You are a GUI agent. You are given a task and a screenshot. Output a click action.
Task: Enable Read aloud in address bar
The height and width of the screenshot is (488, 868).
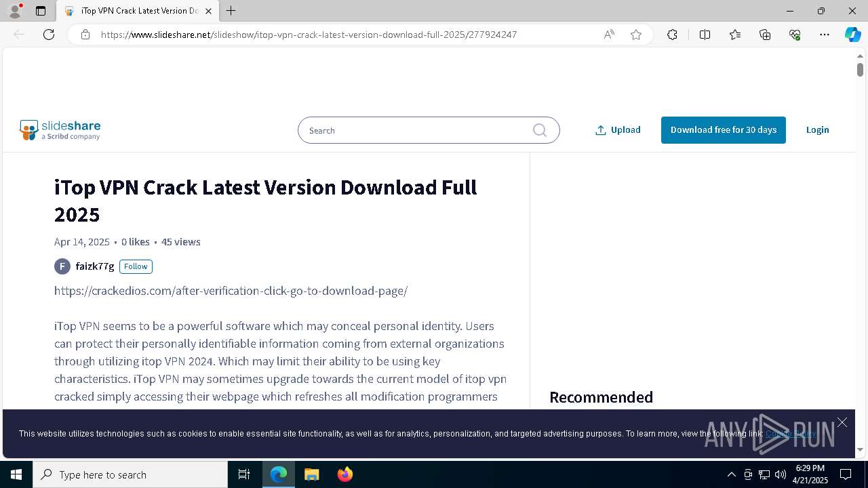tap(609, 35)
